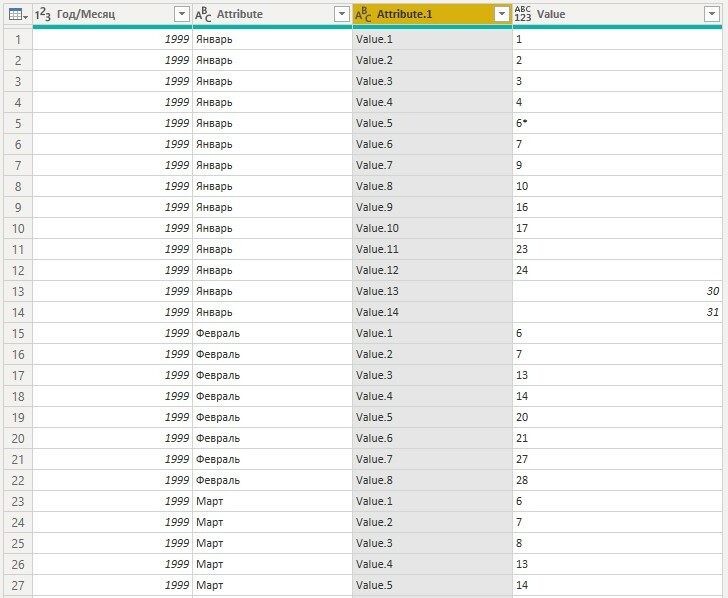Click the Value.9 cell in row 9
The image size is (728, 598).
[432, 208]
